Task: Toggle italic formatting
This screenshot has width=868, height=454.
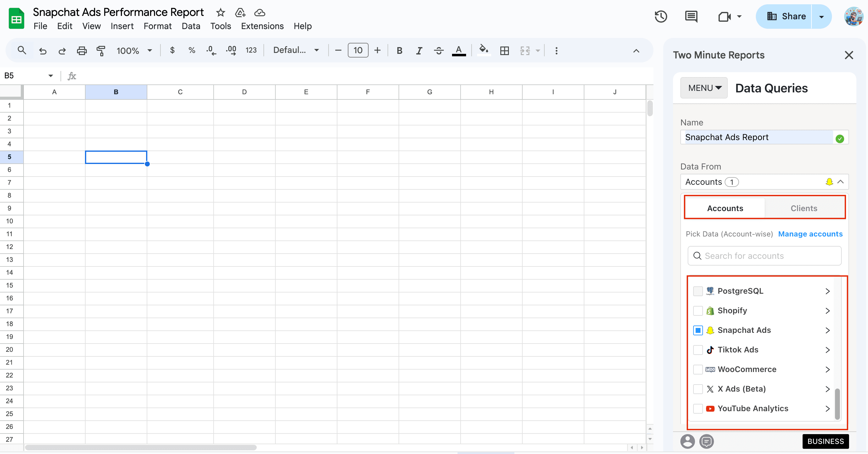Action: [419, 50]
